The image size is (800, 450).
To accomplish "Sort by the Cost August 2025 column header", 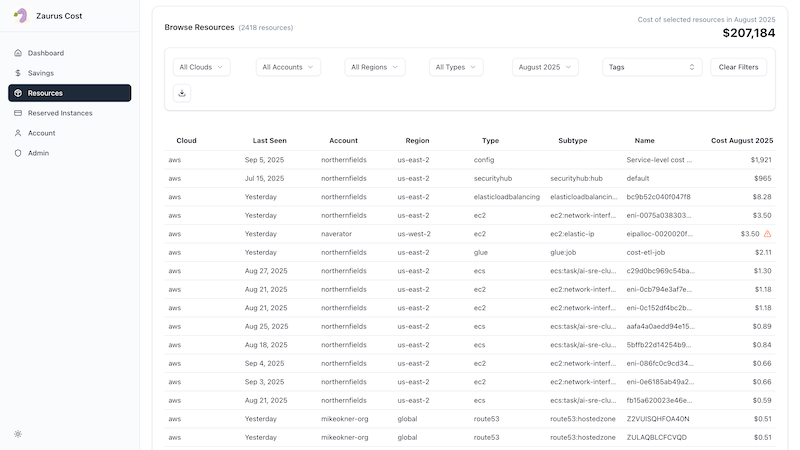I will click(741, 141).
